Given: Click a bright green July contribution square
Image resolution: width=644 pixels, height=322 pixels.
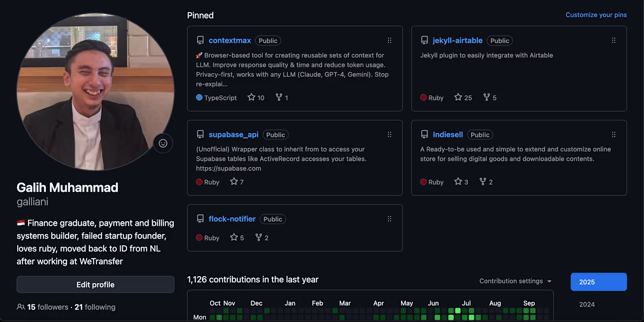Looking at the screenshot, I should [x=458, y=310].
